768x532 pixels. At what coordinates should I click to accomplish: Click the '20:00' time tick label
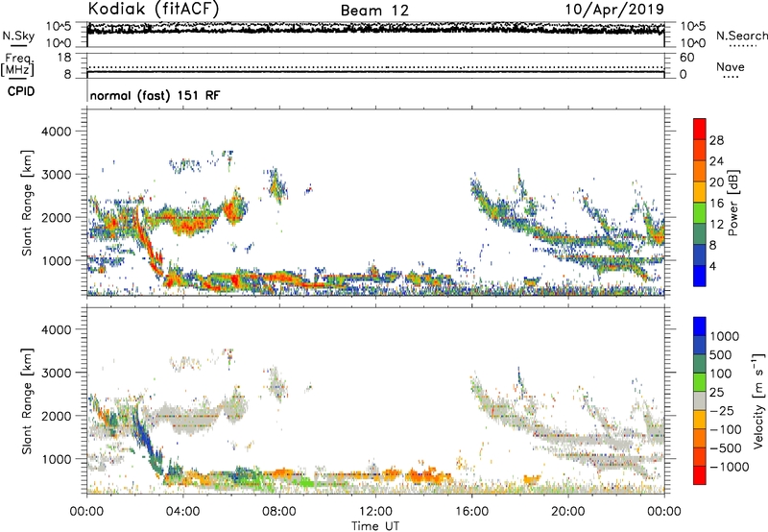coord(567,512)
